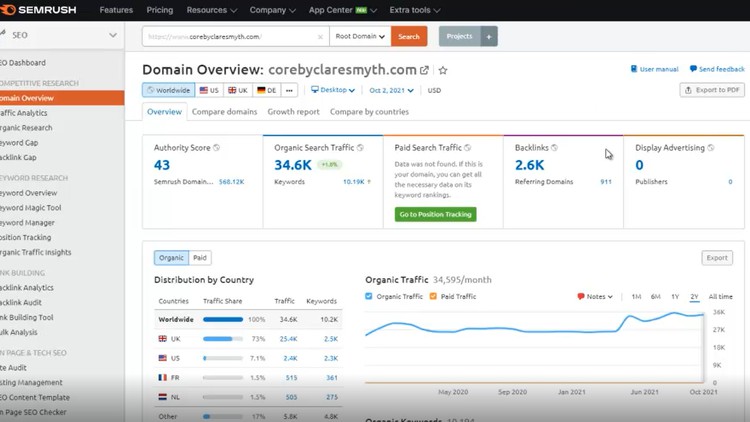Image resolution: width=750 pixels, height=422 pixels.
Task: Click Paid Search Traffic info icon
Action: [468, 148]
